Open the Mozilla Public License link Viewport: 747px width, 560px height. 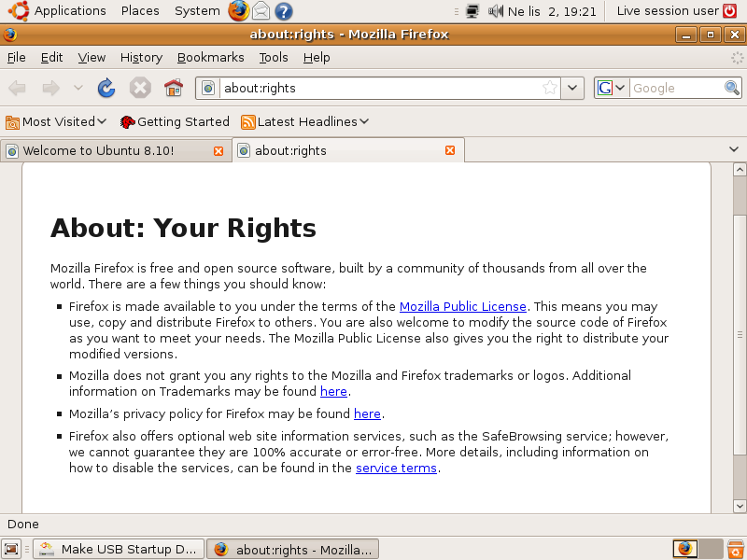[462, 307]
